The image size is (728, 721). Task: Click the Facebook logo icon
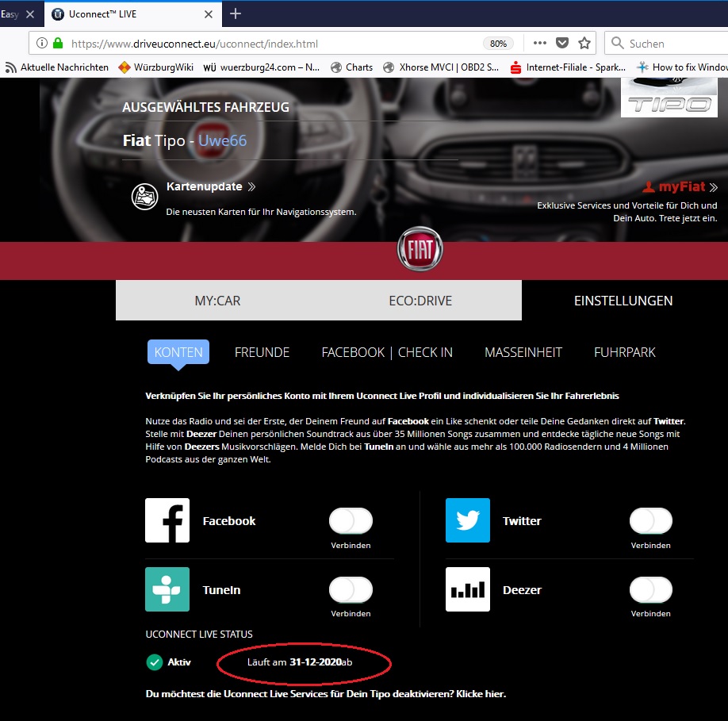(167, 520)
